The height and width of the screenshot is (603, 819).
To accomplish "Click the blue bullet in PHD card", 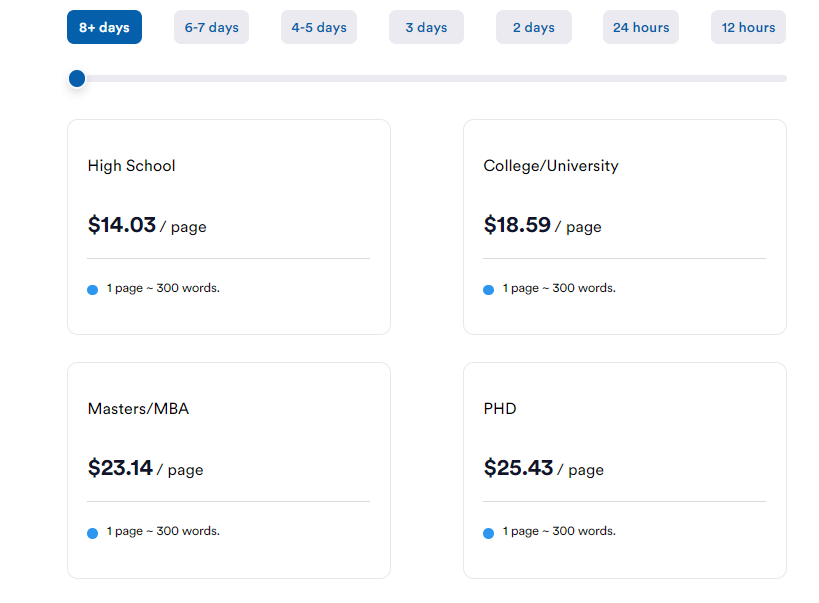I will [x=488, y=533].
